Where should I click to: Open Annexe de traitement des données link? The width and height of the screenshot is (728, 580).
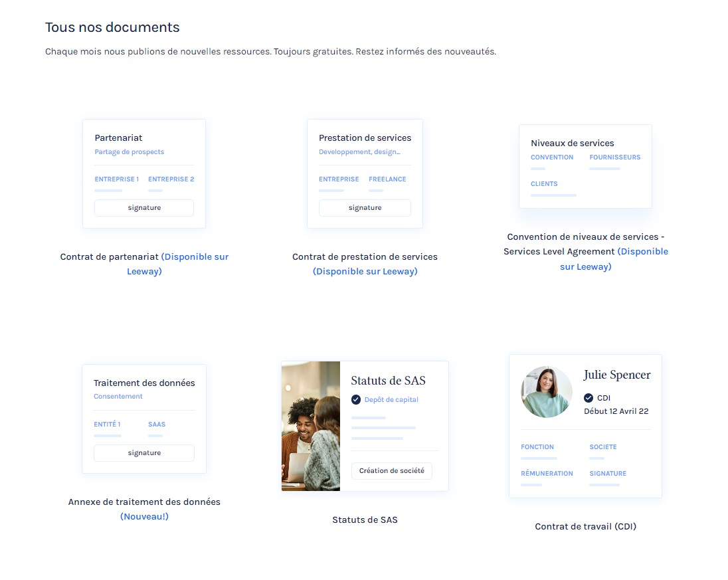pos(144,509)
